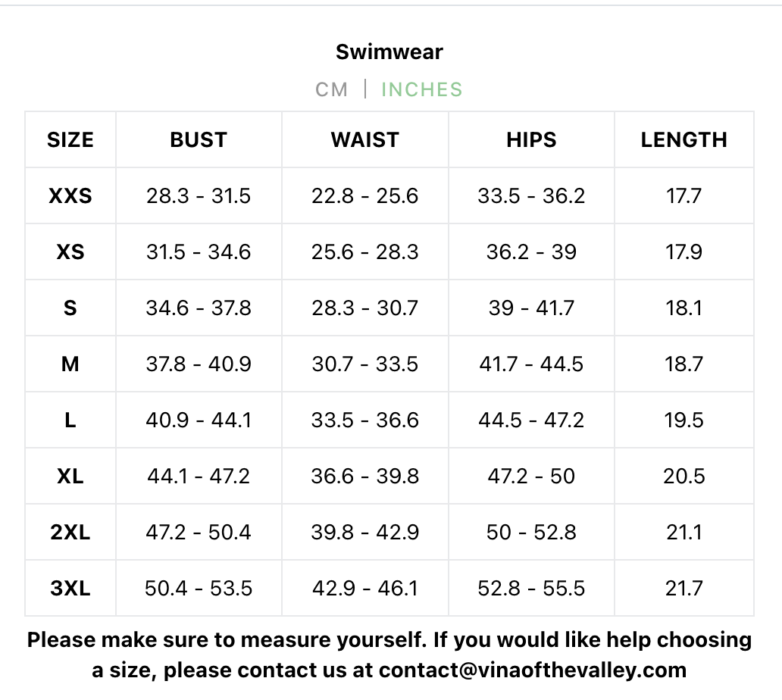Click the length value 18.7 for M
The image size is (782, 700).
683,364
